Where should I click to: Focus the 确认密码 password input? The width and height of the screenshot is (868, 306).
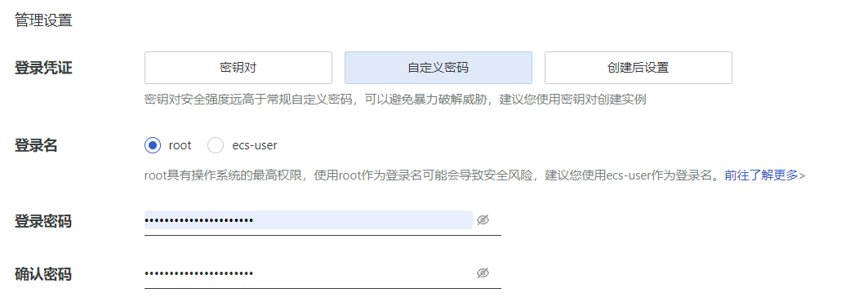pyautogui.click(x=309, y=273)
